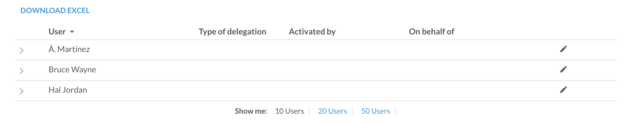Click the Show me label
The width and height of the screenshot is (644, 124).
[x=251, y=111]
